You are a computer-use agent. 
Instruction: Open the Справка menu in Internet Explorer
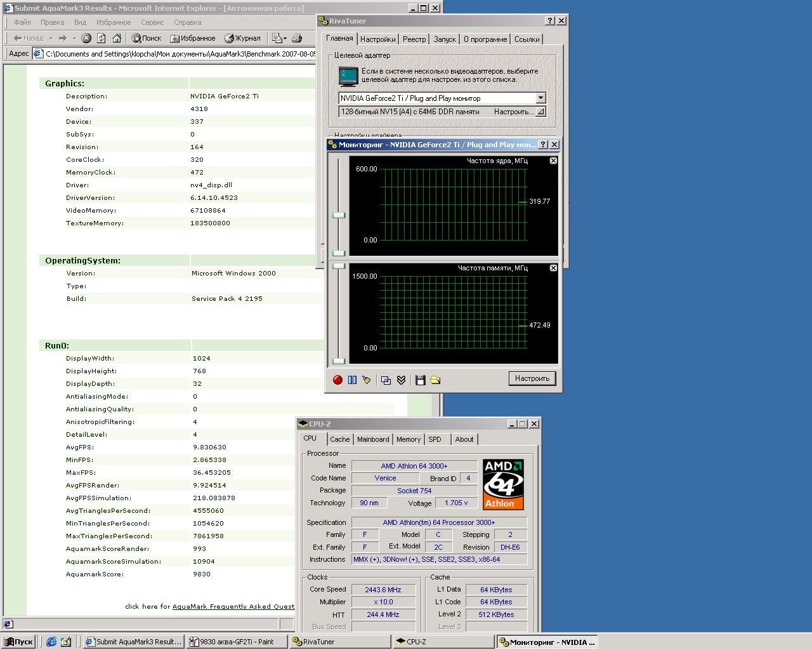pos(188,22)
